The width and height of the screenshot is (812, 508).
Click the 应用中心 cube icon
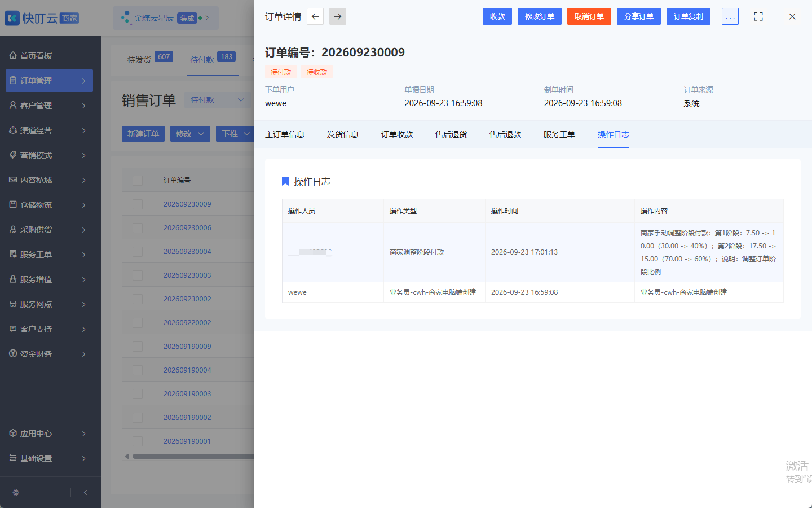click(x=13, y=433)
